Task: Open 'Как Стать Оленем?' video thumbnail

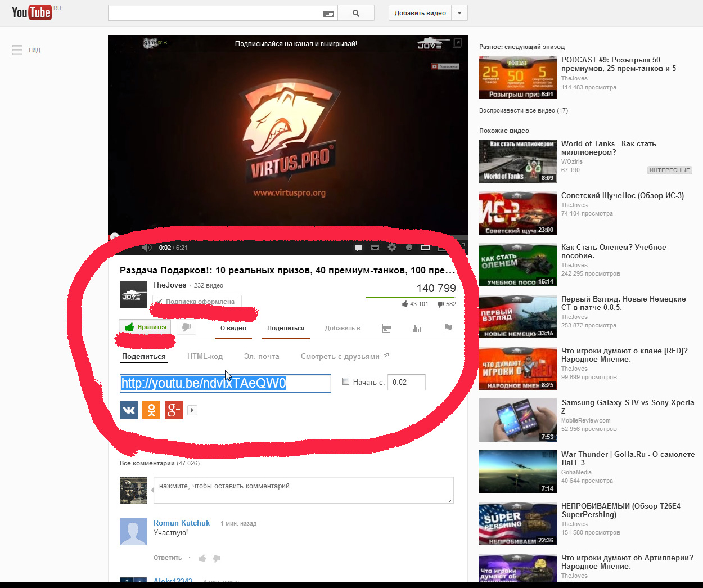Action: tap(518, 264)
